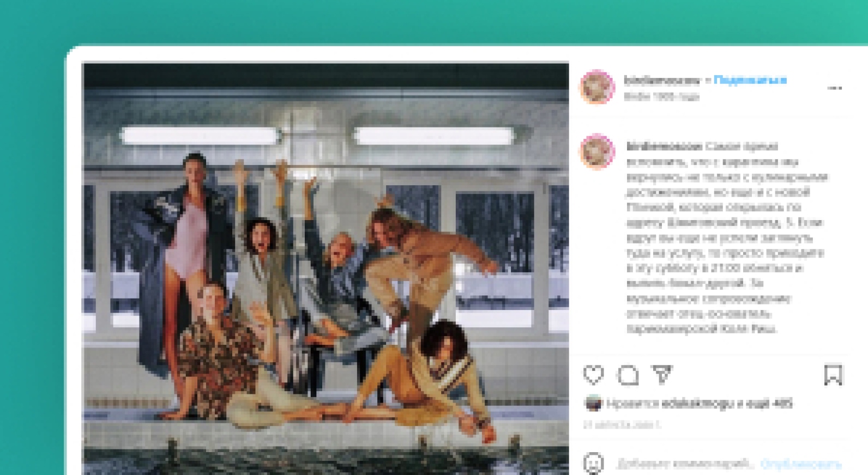This screenshot has width=868, height=475.
Task: Share the post using the paper plane icon
Action: 662,375
